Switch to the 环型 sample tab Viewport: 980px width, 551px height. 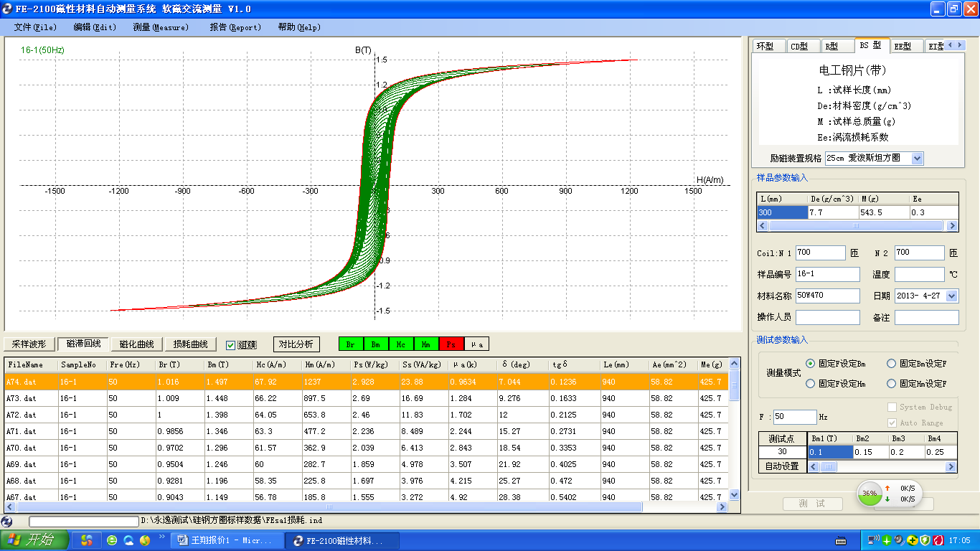768,47
